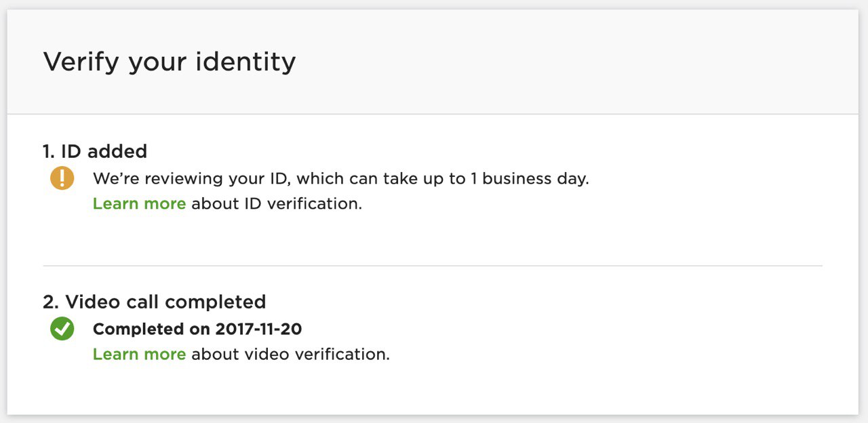868x423 pixels.
Task: Click the "about ID verification." text
Action: pyautogui.click(x=277, y=204)
